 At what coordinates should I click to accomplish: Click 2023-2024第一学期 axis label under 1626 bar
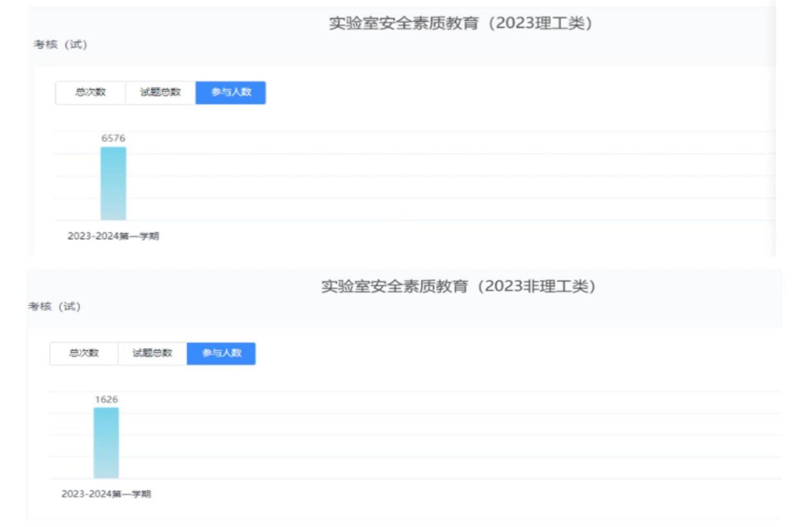106,494
